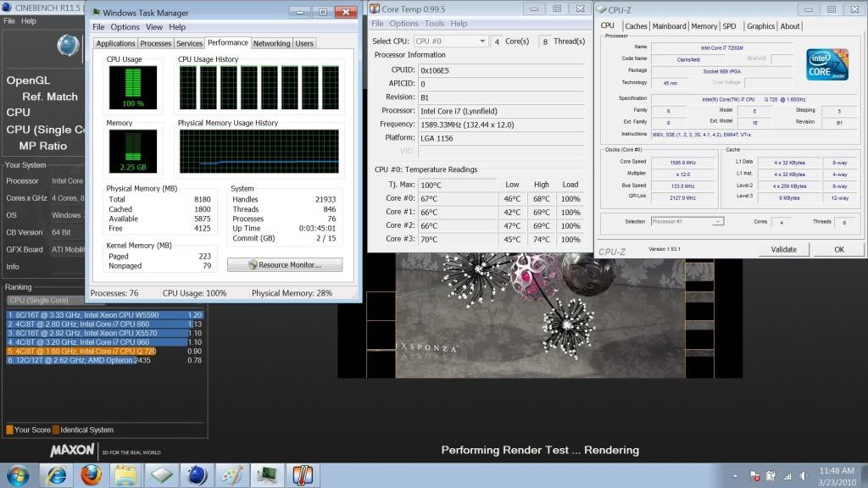Image resolution: width=868 pixels, height=488 pixels.
Task: Open the About tab in CPU-Z
Action: (x=790, y=26)
